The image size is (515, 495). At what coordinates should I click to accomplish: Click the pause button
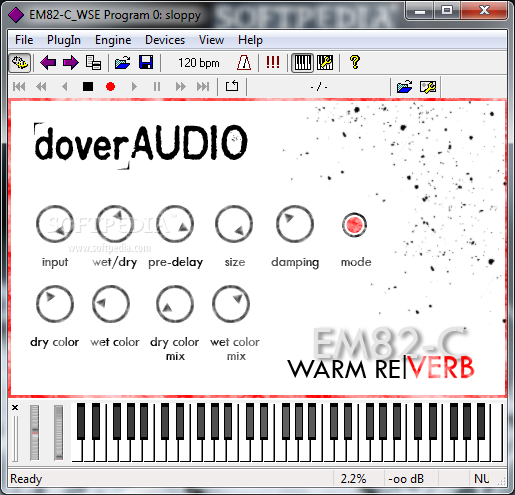pos(157,87)
